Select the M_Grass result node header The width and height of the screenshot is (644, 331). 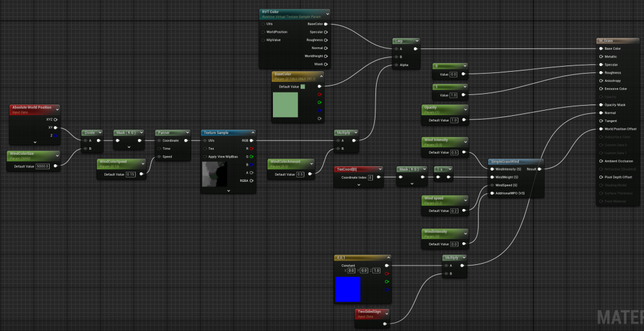coord(617,41)
